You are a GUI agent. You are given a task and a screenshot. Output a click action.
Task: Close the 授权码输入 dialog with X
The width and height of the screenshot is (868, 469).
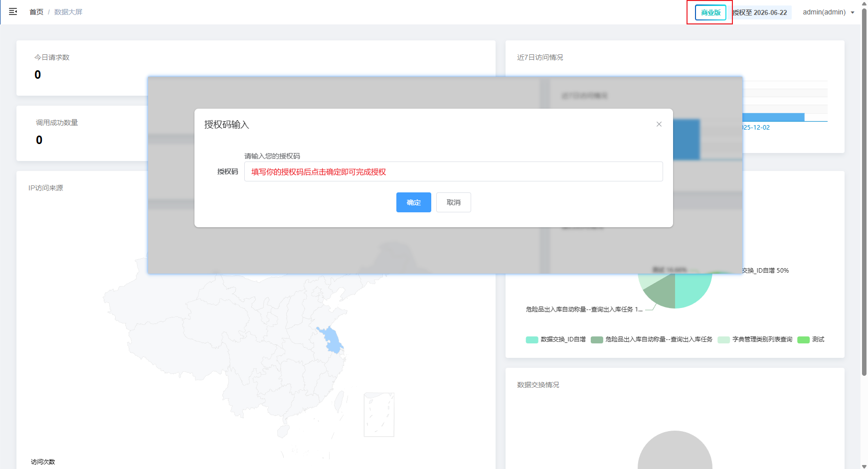click(659, 124)
